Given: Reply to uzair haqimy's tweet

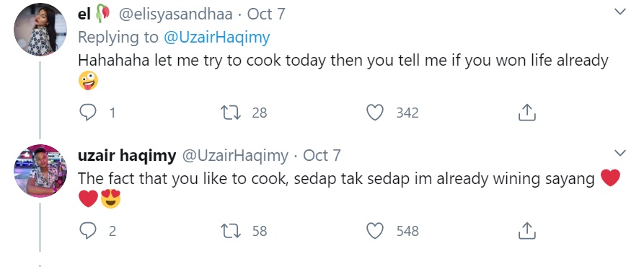Looking at the screenshot, I should (x=87, y=230).
